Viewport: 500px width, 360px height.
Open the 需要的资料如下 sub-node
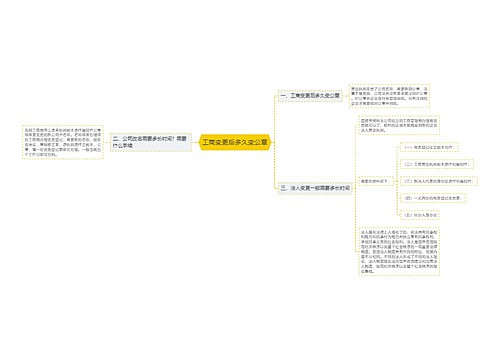tap(376, 181)
